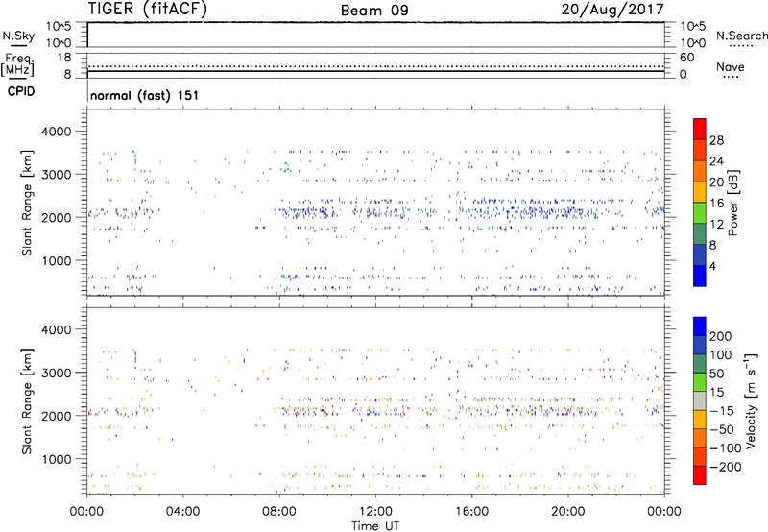
Task: Click the gray -15 to 15 Velocity segment
Action: [x=700, y=400]
